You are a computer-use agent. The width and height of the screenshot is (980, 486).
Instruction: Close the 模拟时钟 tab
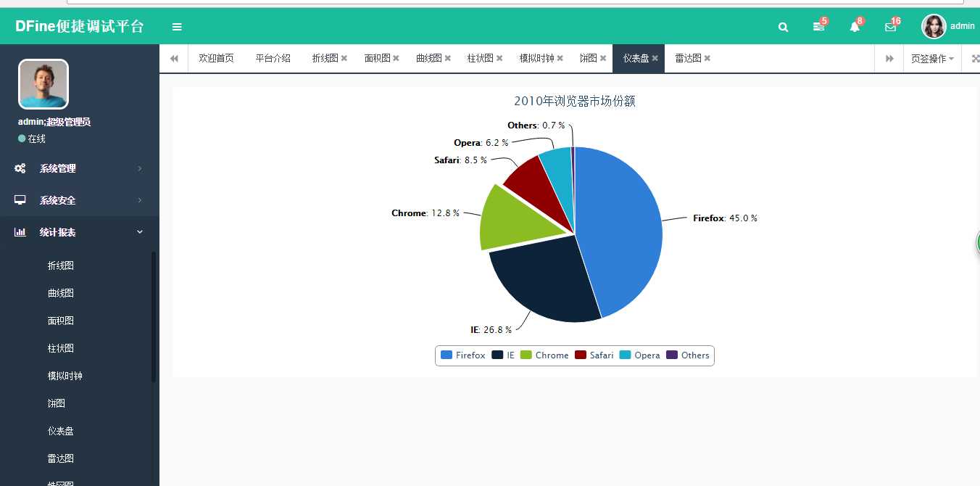click(x=560, y=59)
